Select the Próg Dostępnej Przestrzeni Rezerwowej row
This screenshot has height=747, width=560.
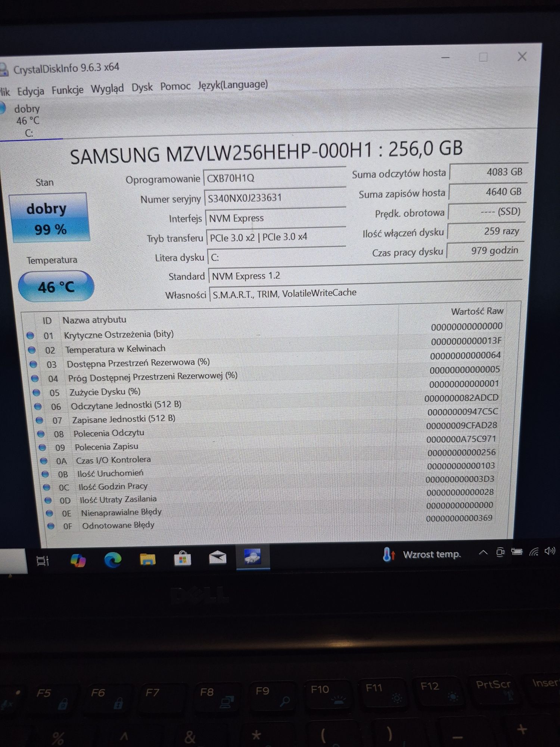point(267,374)
